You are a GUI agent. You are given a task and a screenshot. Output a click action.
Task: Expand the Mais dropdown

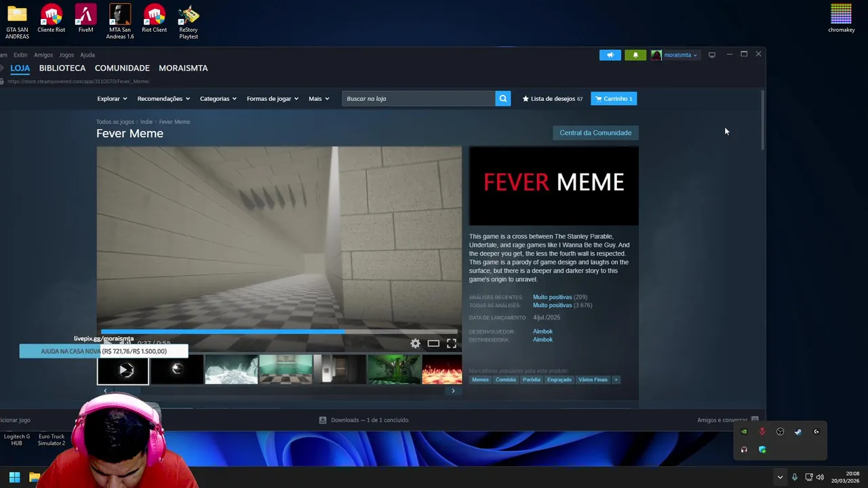pos(319,99)
